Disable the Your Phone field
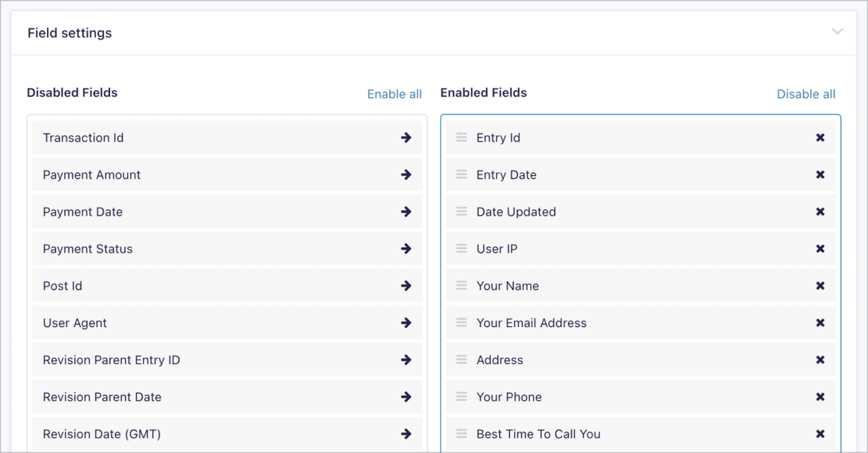868x453 pixels. 820,397
